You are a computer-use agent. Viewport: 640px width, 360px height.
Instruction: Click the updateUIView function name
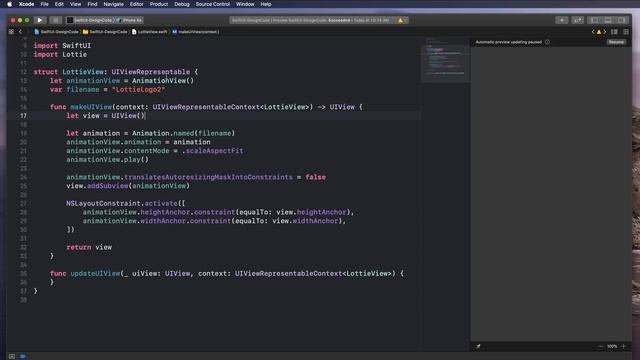click(95, 273)
